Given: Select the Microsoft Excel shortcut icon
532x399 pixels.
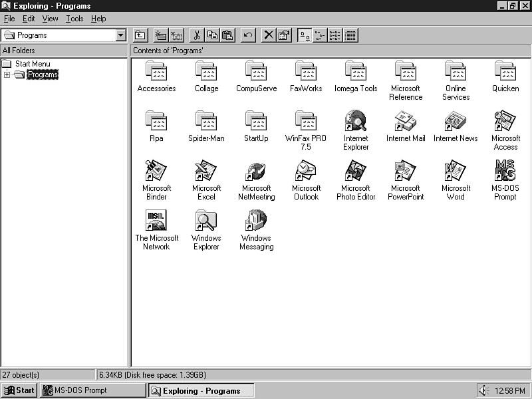Looking at the screenshot, I should [x=206, y=171].
